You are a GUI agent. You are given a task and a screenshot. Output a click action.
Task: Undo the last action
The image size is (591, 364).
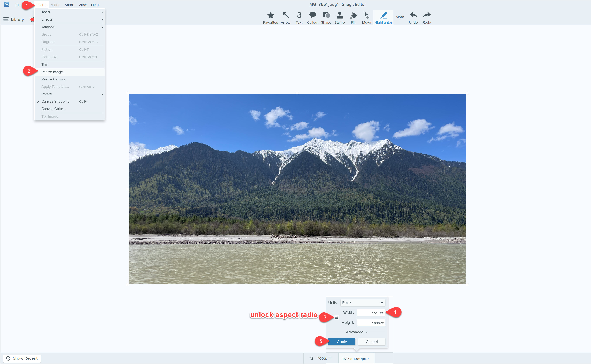tap(413, 18)
